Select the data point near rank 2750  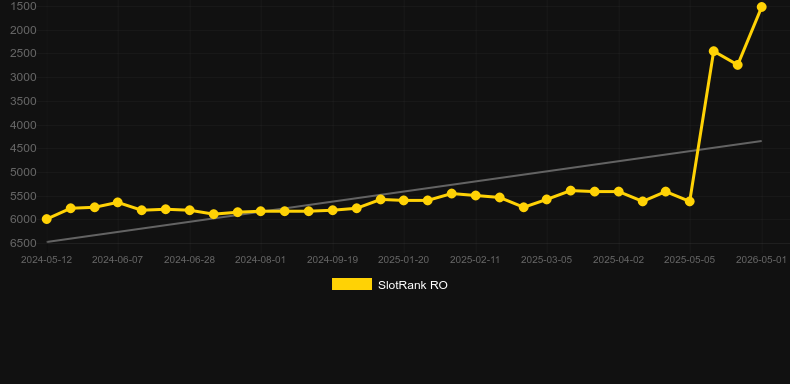pos(738,65)
